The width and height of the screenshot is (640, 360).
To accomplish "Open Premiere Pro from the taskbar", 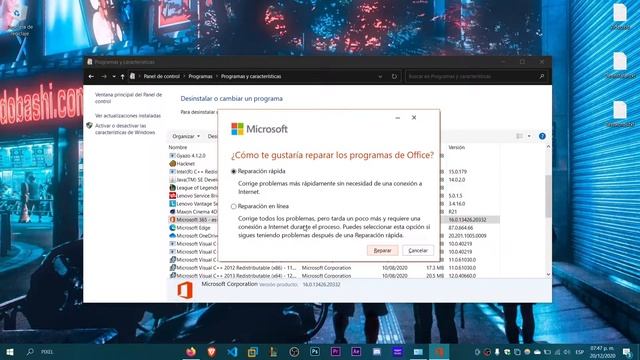I will tap(336, 351).
